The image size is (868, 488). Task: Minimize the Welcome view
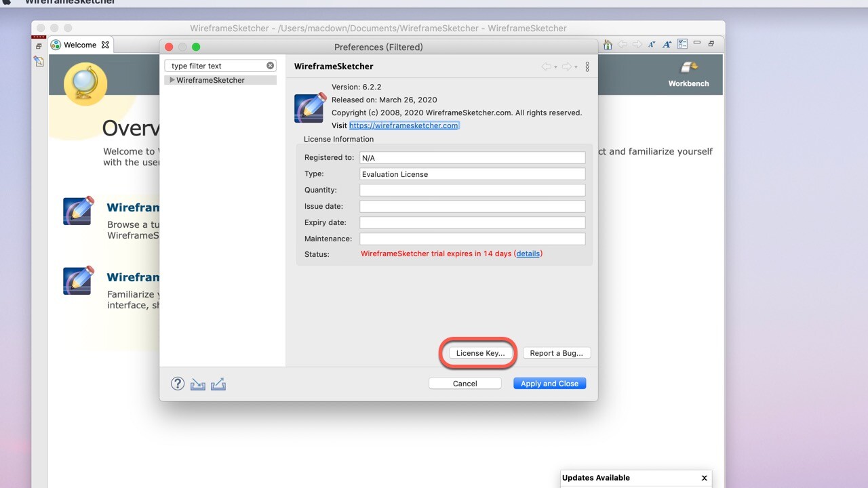pos(696,43)
